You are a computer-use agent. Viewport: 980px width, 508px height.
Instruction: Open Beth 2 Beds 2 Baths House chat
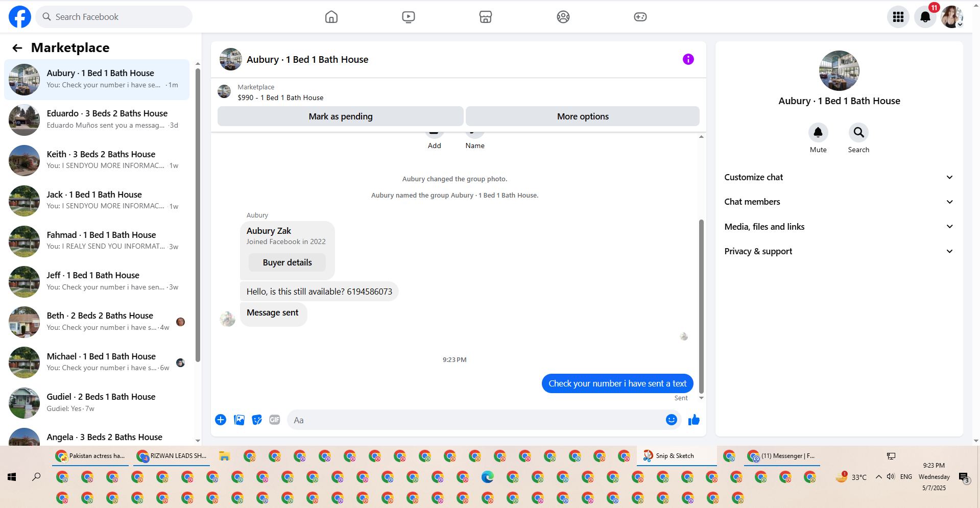click(x=97, y=322)
